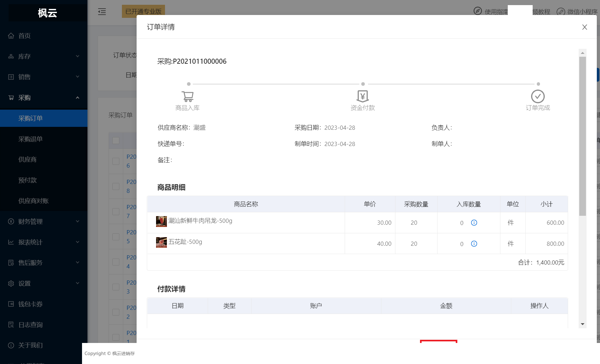Check the order row ending in 7
This screenshot has width=600, height=364.
[116, 212]
